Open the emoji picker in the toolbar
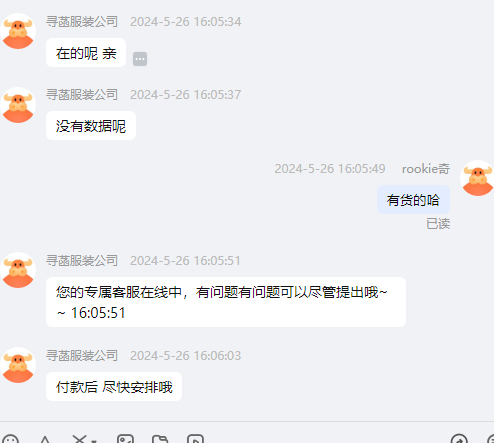Viewport: 494px width, 443px height. [10, 440]
